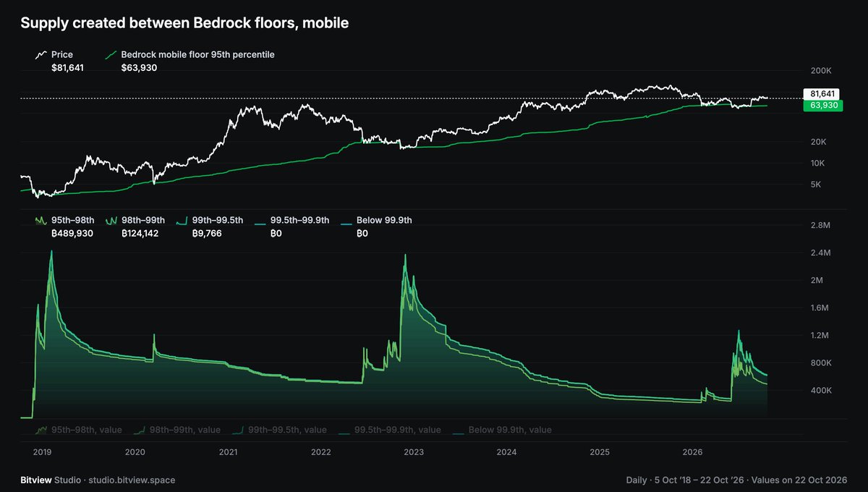Click the 2M supply axis label
This screenshot has height=492, width=868.
(817, 281)
